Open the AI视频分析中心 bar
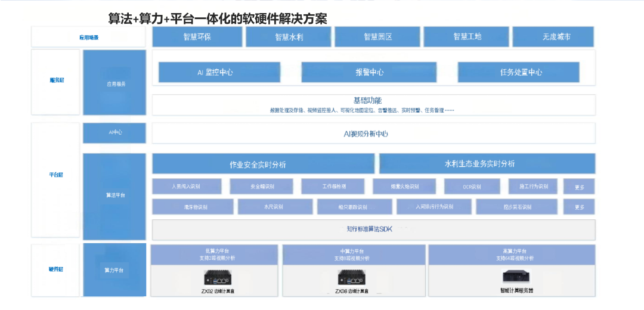The height and width of the screenshot is (310, 644). (x=374, y=133)
